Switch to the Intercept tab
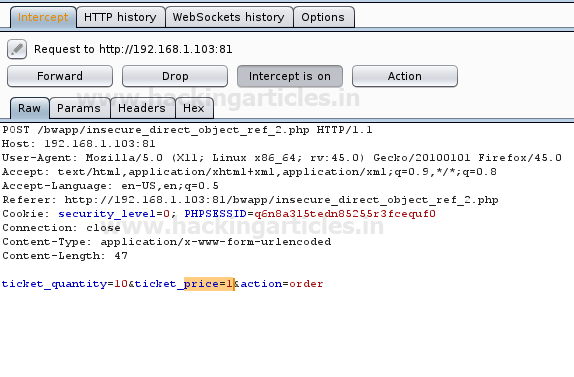 pos(43,17)
